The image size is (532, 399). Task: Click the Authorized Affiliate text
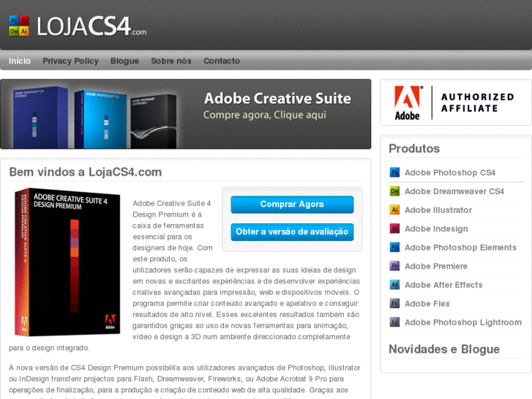(x=477, y=102)
